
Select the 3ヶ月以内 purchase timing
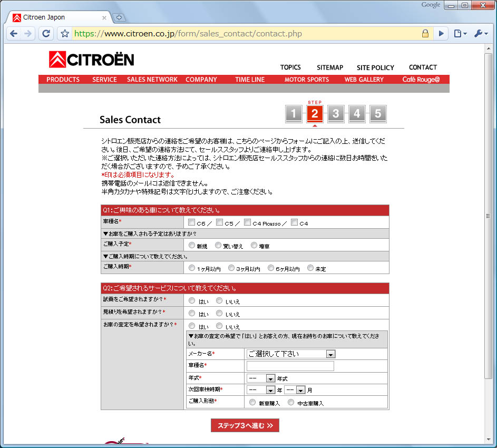(231, 268)
